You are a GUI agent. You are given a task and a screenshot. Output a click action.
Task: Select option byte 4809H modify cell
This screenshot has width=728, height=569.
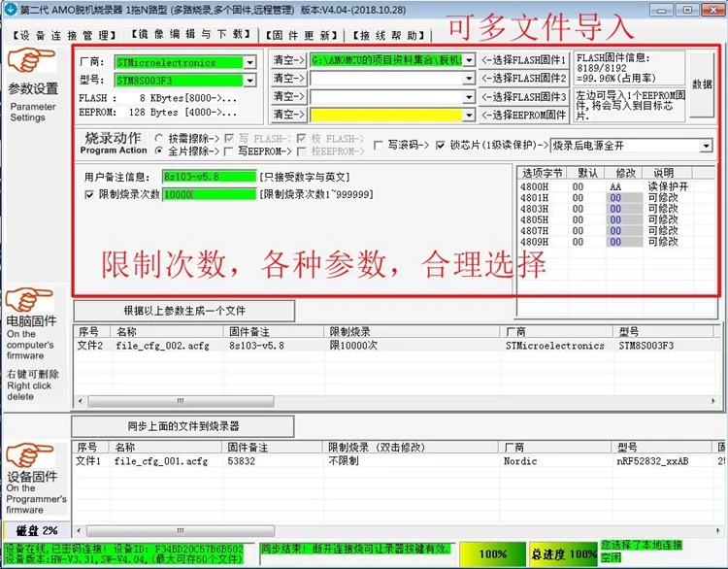[624, 242]
